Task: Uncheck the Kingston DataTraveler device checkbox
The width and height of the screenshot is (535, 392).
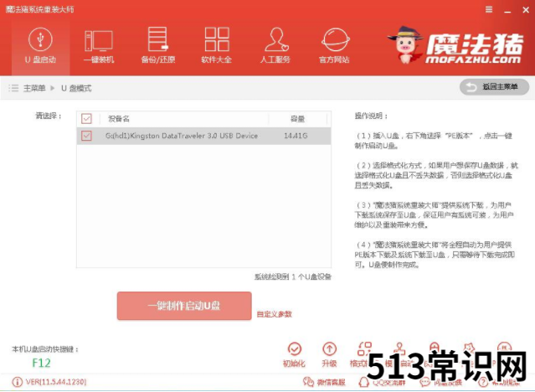Action: coord(87,136)
